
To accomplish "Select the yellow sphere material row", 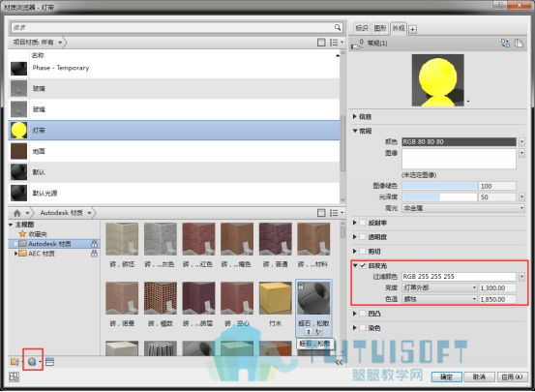I will [174, 131].
